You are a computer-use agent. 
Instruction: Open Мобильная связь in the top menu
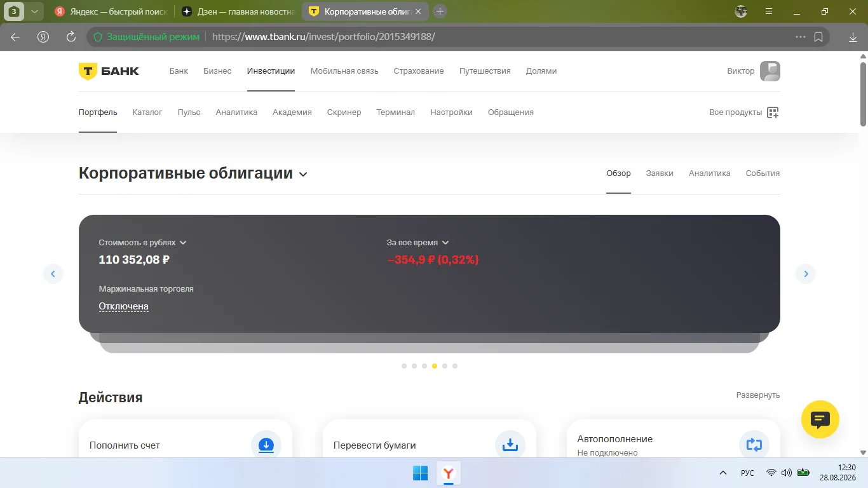pyautogui.click(x=344, y=71)
